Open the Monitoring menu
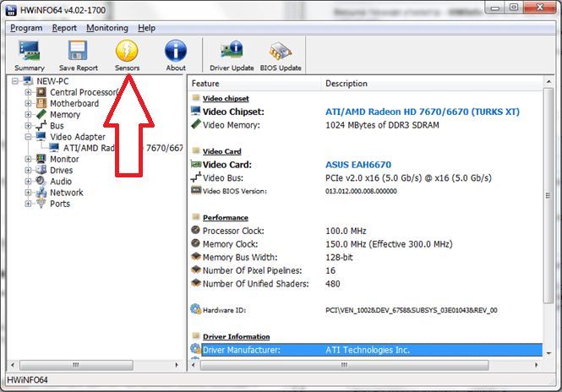Viewport: 562px width, 392px height. (x=107, y=28)
